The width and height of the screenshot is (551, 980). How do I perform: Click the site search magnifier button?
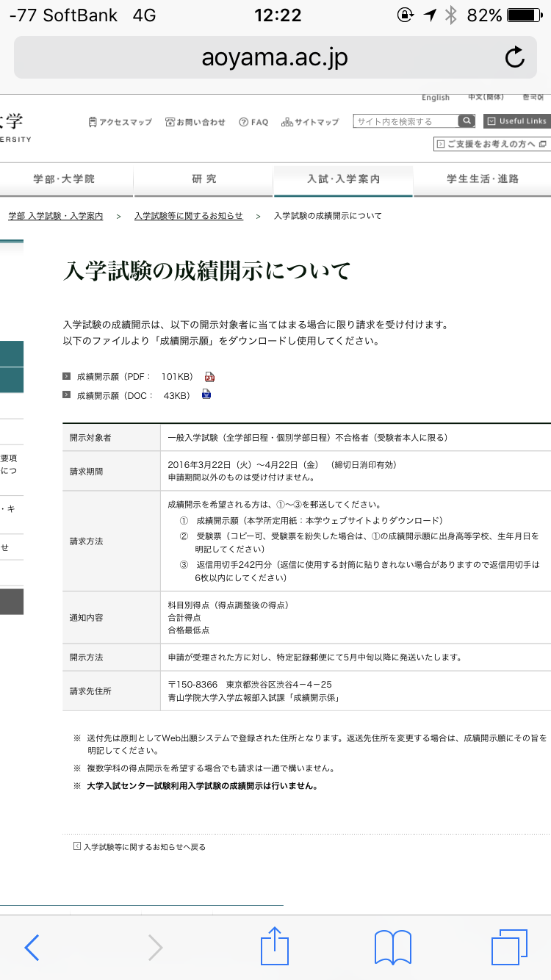(467, 121)
